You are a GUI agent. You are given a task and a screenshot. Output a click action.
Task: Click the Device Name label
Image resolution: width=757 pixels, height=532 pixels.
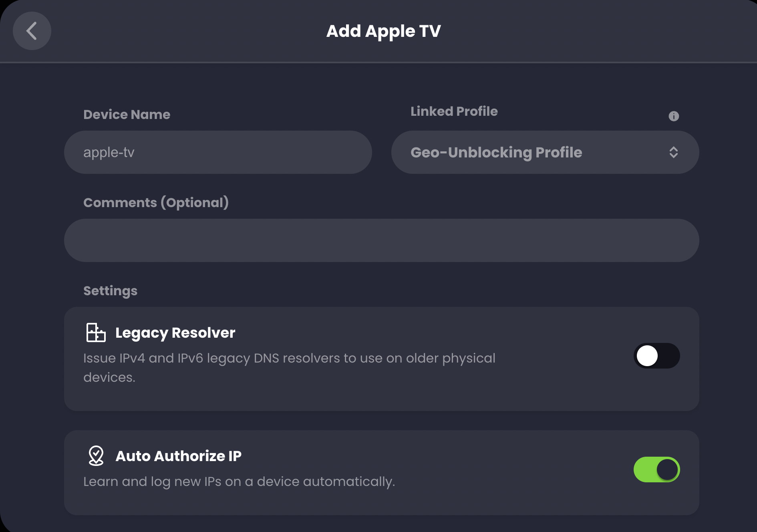127,115
